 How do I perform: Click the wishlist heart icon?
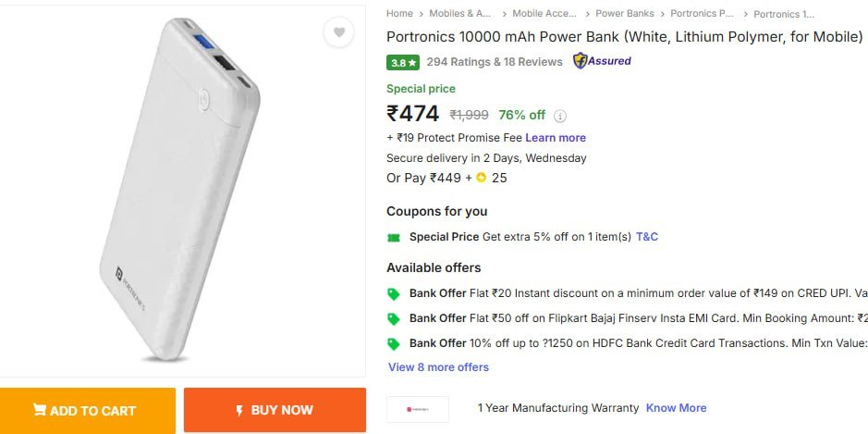point(339,33)
